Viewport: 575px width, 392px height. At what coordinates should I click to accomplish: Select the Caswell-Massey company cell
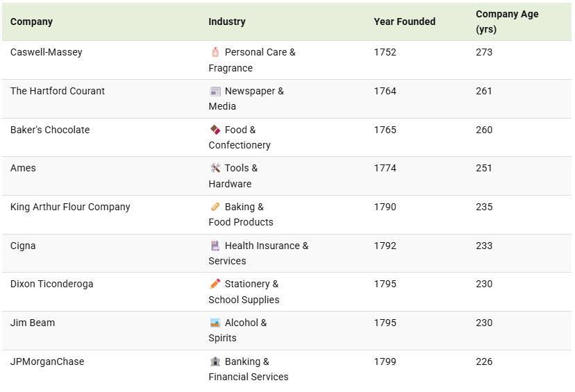(46, 52)
